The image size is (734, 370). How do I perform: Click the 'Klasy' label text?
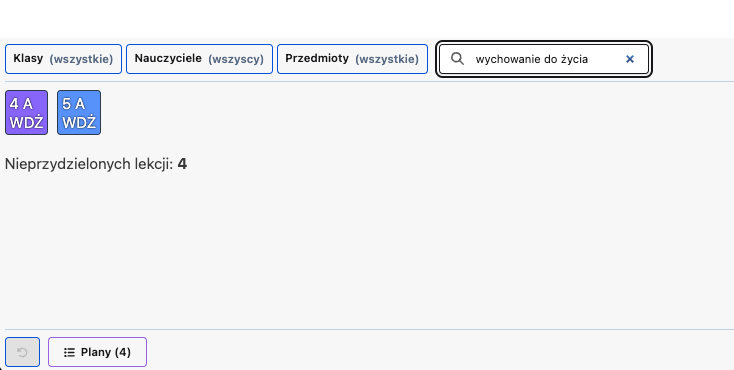[x=28, y=59]
